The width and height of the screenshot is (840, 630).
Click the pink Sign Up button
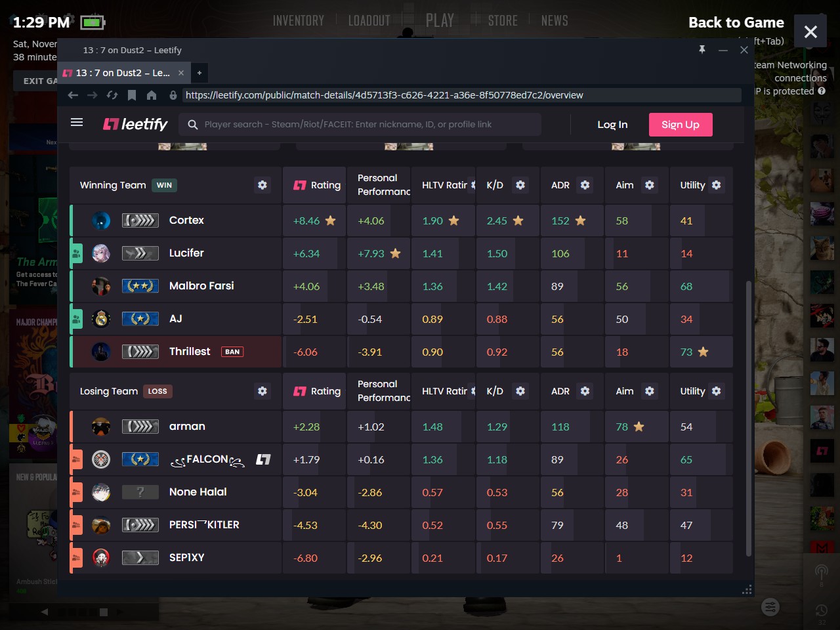click(681, 125)
